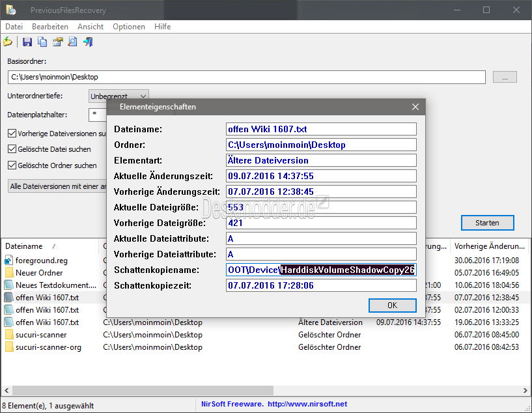Click the Aktuelle Dateigröße field showing 553
Screen dimensions: 532x413
tap(321, 207)
